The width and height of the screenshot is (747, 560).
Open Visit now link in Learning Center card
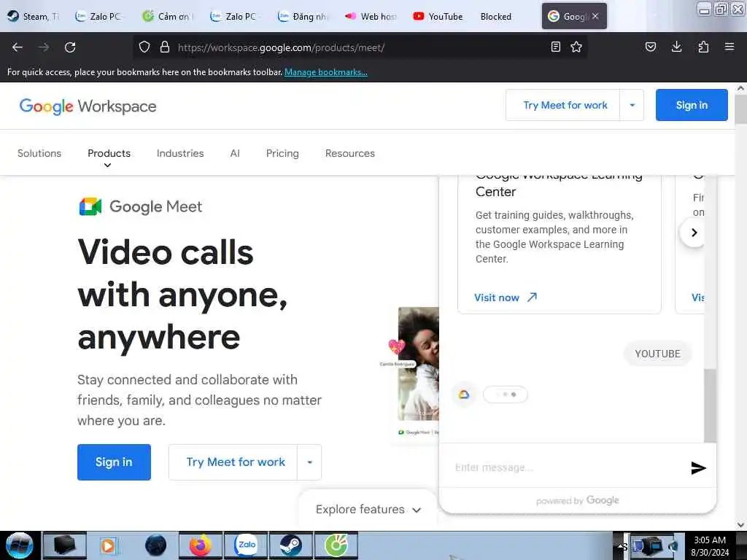tap(506, 297)
